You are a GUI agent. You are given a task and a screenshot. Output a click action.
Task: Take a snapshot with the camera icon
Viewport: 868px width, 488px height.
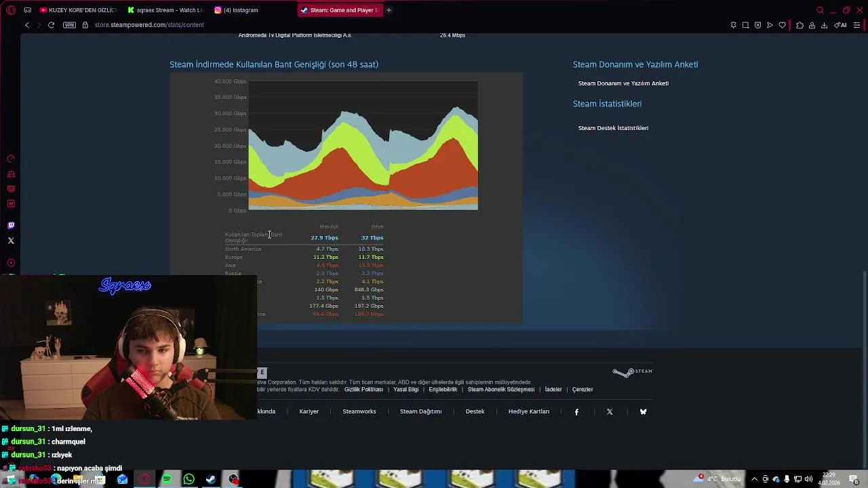click(745, 25)
